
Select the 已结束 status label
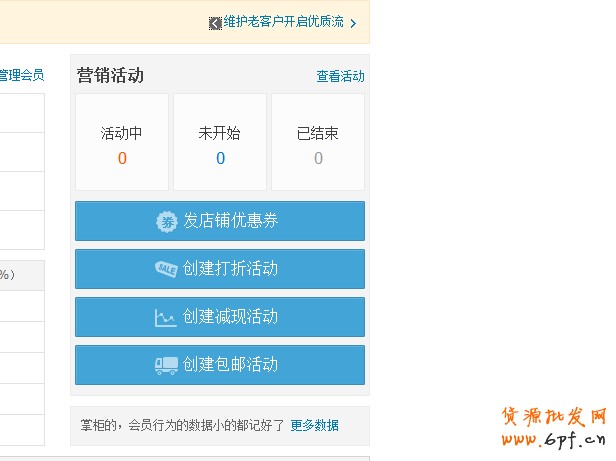tap(318, 133)
